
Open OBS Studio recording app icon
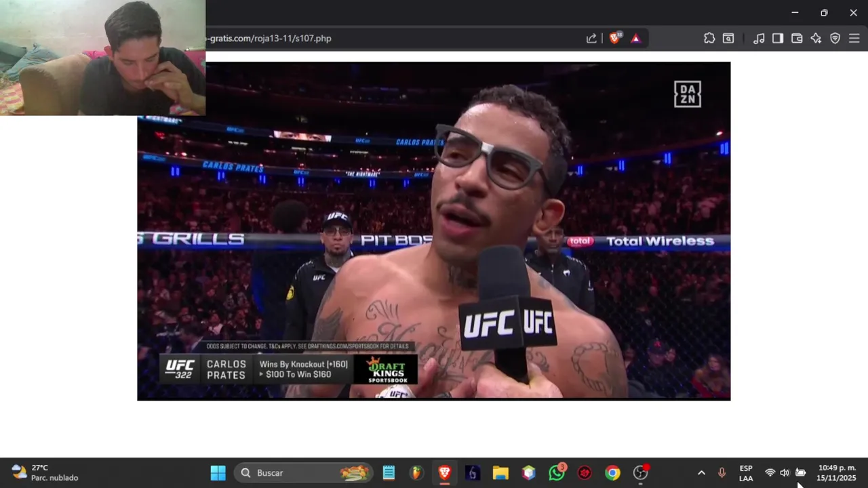coord(641,473)
